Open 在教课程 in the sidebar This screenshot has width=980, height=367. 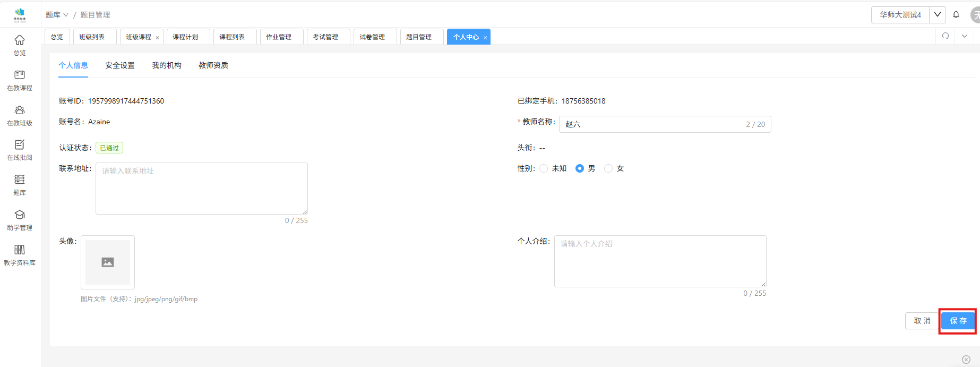tap(20, 80)
